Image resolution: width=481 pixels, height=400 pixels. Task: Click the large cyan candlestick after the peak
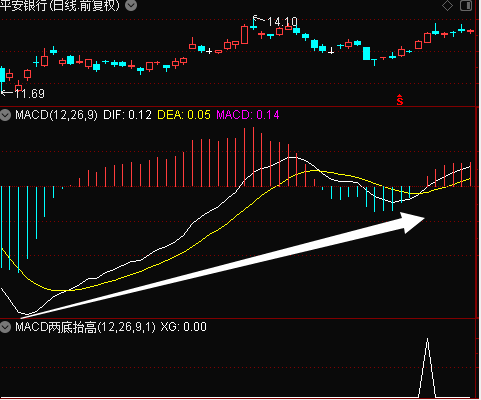click(367, 53)
